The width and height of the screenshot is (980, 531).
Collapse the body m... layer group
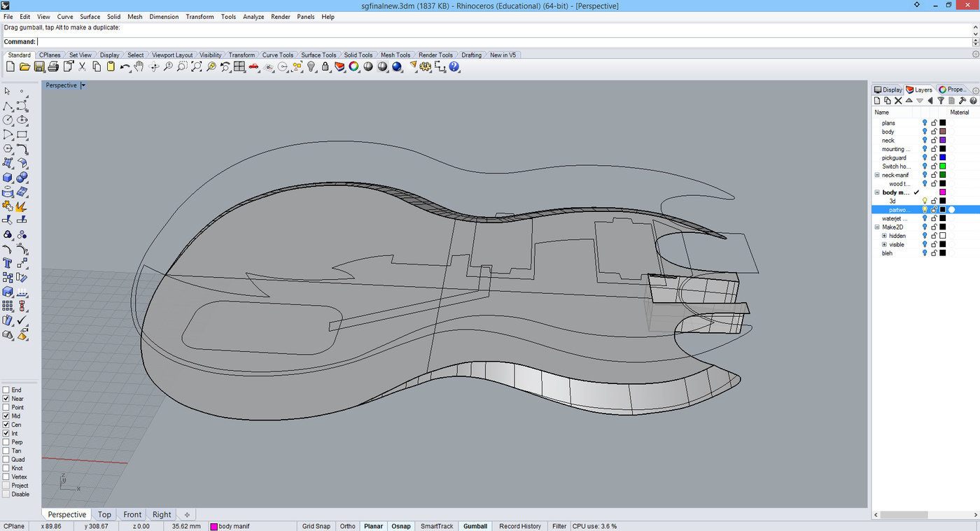(877, 192)
